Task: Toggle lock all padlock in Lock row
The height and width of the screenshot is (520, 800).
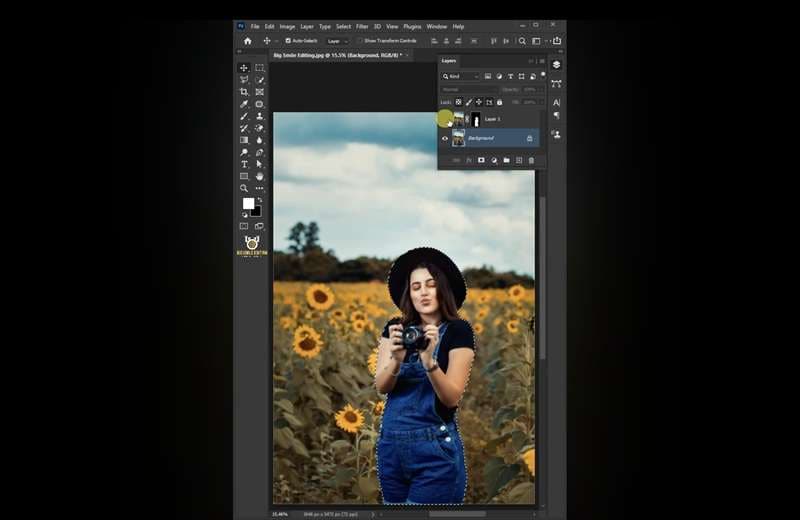Action: [499, 102]
